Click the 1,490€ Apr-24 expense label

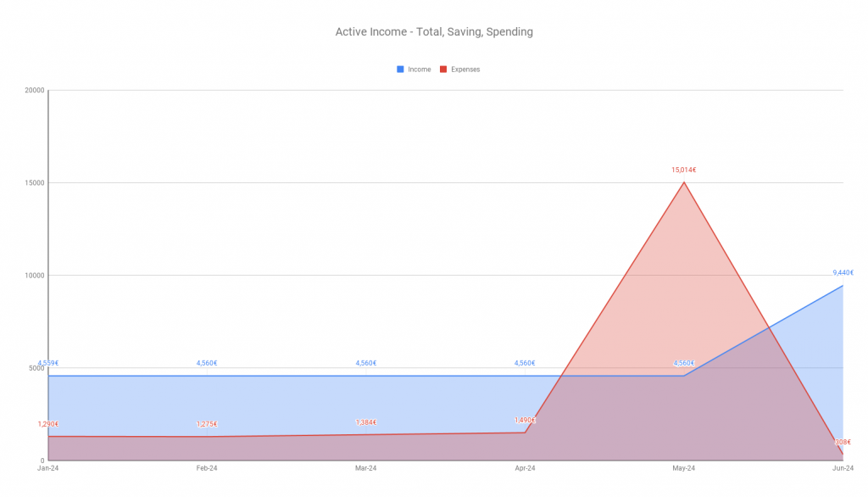tap(524, 420)
